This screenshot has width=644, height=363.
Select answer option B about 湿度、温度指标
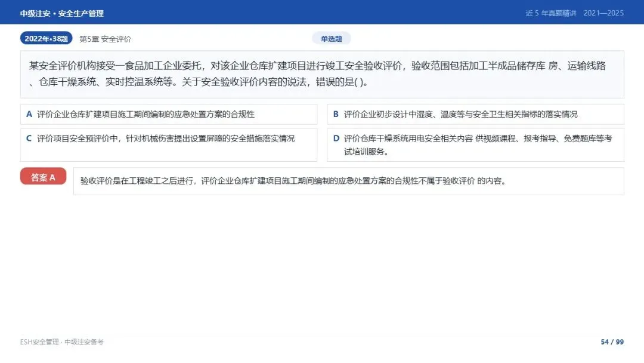(475, 114)
